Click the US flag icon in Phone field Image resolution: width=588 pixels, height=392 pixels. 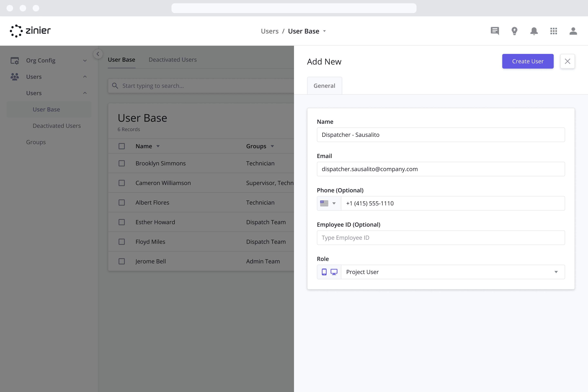coord(324,203)
